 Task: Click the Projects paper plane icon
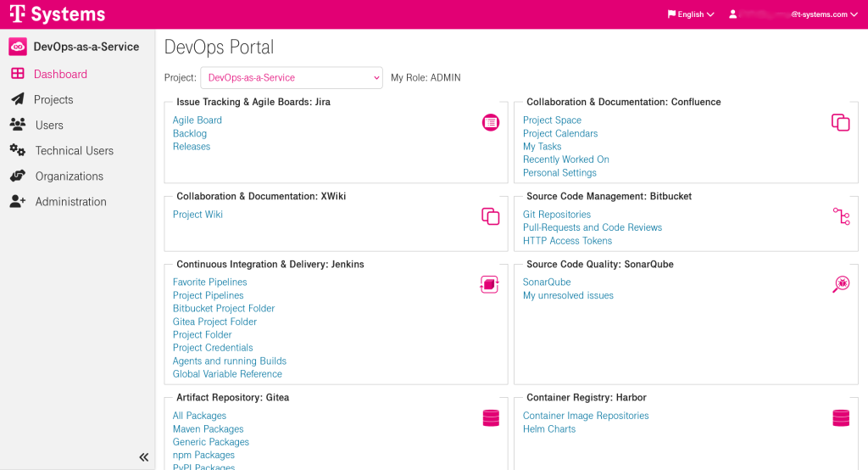[x=18, y=99]
